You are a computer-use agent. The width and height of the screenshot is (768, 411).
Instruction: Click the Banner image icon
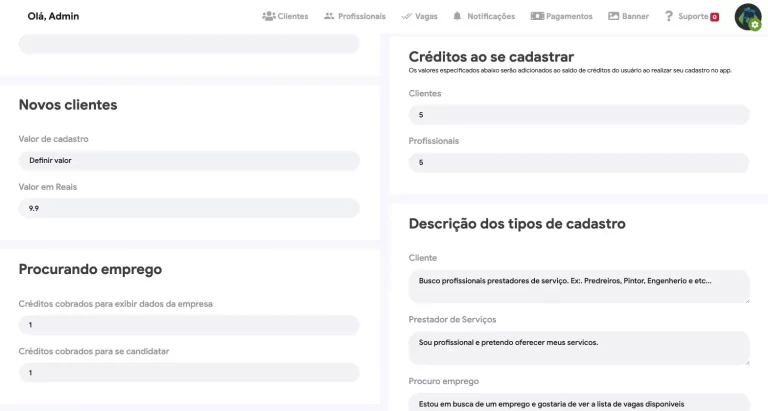tap(613, 16)
